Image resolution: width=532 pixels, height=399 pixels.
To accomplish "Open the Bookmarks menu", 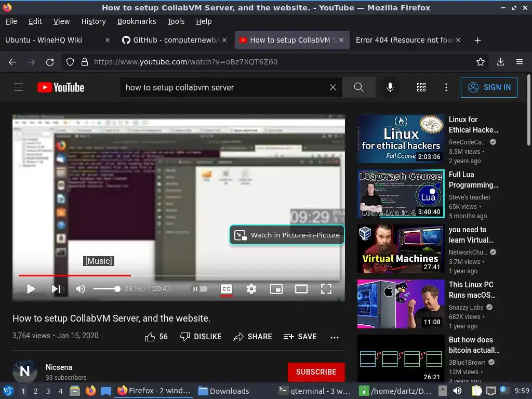I will (137, 21).
